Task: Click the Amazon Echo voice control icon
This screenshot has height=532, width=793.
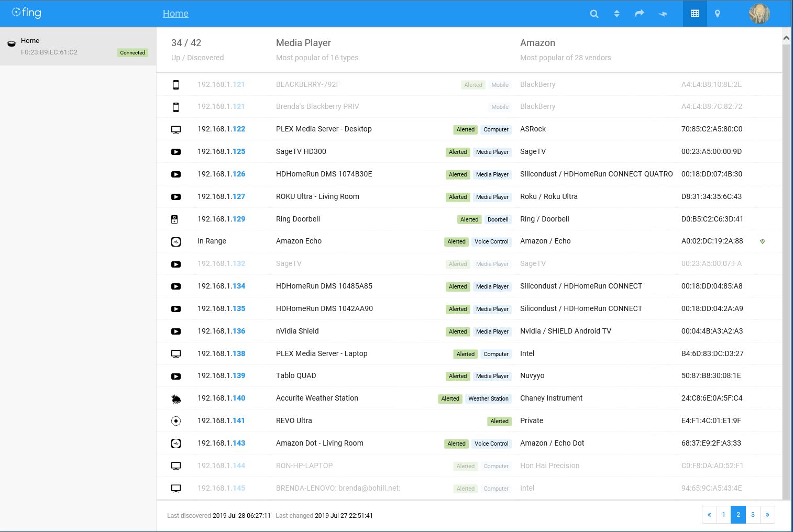Action: [176, 242]
